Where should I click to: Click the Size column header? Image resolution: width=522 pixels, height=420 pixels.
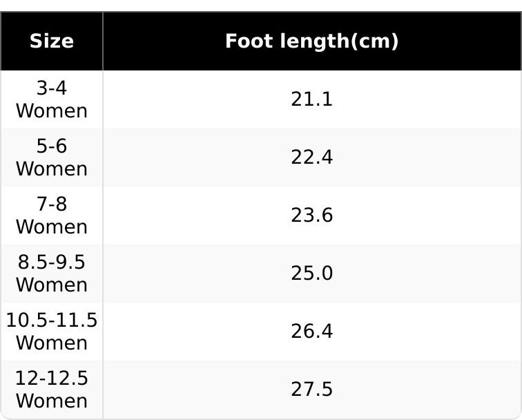[52, 41]
